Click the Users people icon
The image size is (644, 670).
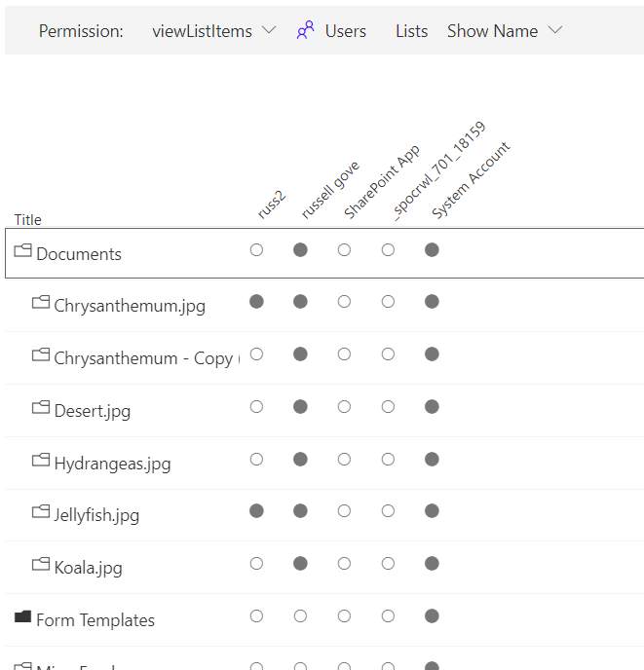coord(305,31)
